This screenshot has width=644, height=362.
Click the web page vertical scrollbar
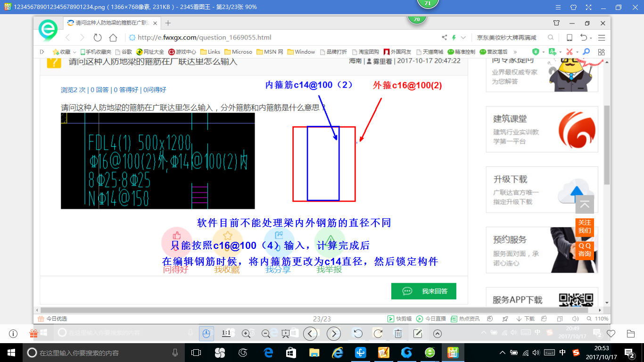[607, 145]
